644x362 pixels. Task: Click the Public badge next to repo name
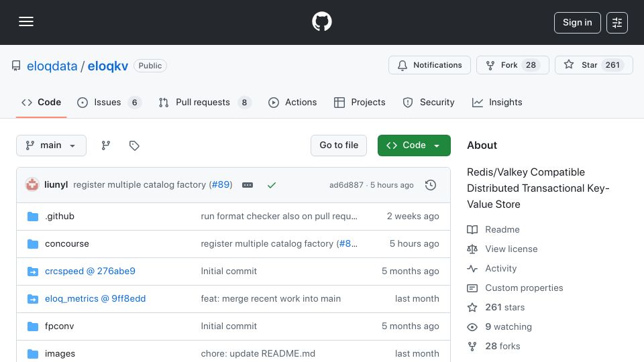[x=150, y=66]
